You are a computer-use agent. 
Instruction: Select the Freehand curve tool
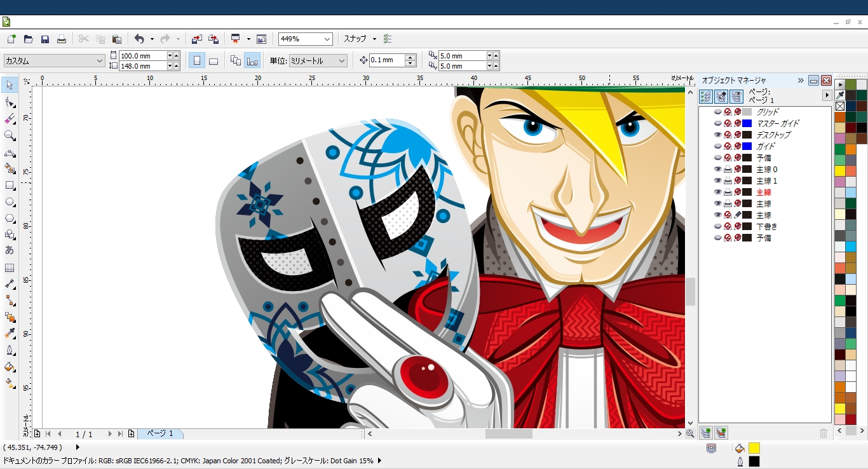tap(10, 153)
